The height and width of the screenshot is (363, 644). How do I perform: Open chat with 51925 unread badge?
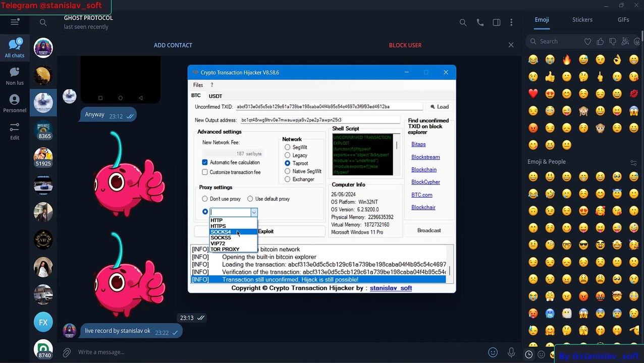(43, 157)
